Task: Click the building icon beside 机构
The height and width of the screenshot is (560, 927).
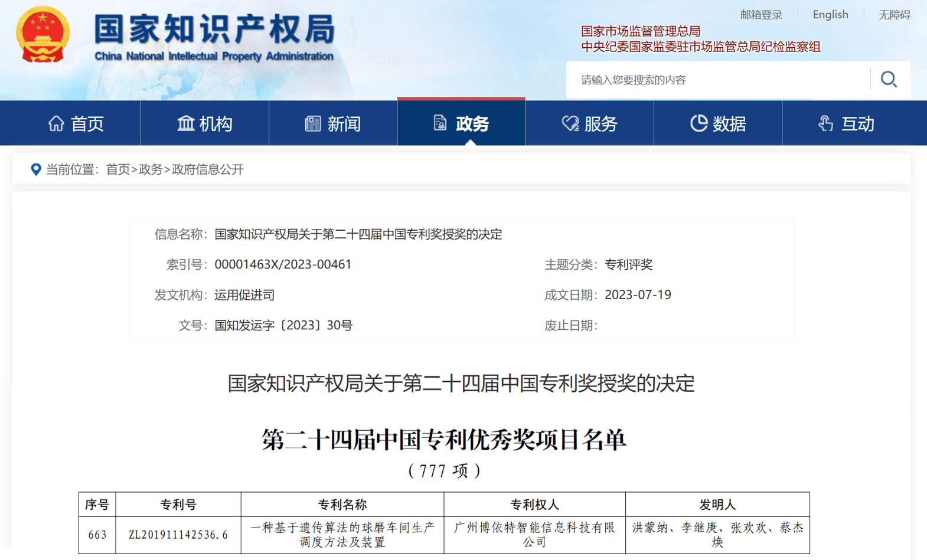Action: [x=185, y=123]
